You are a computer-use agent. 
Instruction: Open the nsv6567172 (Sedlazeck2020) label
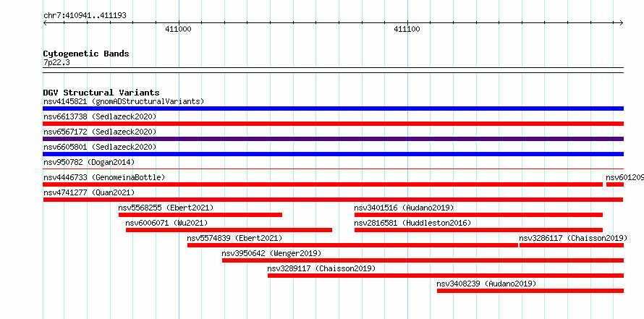100,132
